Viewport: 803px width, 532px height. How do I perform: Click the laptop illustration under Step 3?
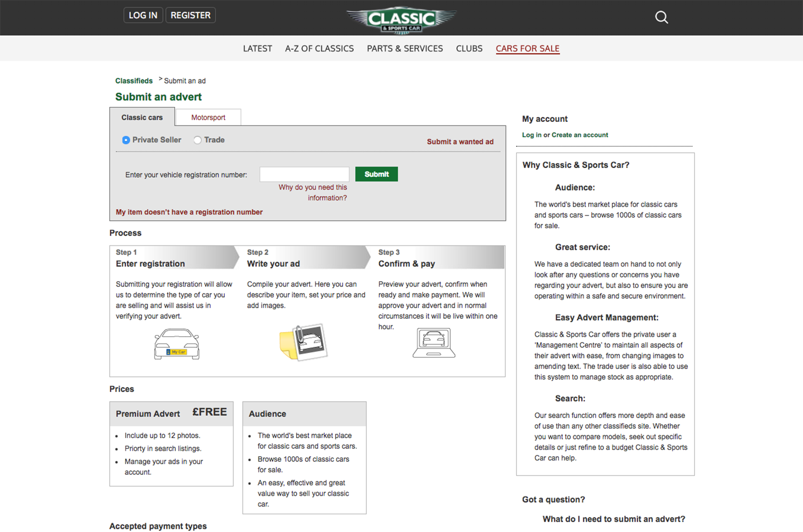434,343
